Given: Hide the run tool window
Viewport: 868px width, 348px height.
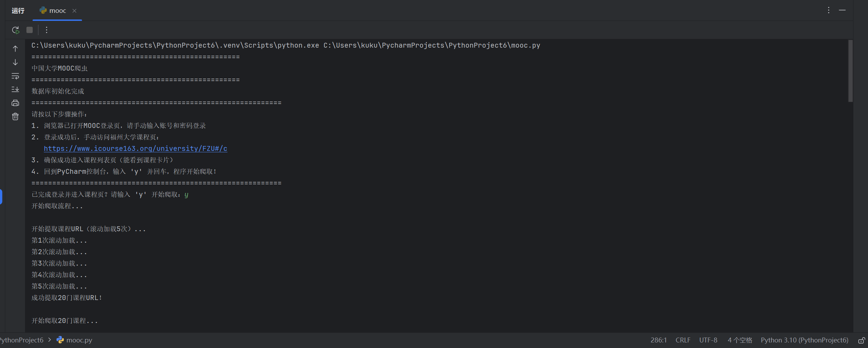Looking at the screenshot, I should click(x=842, y=10).
